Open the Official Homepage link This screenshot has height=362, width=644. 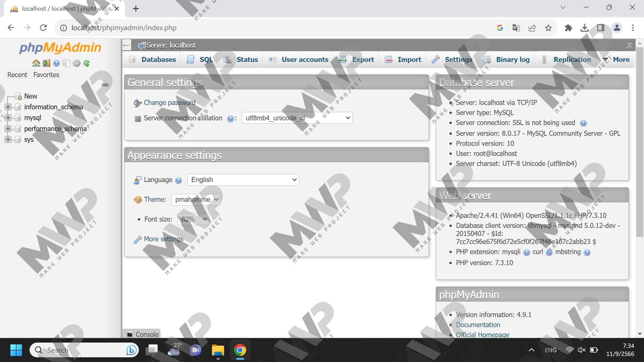pos(482,335)
